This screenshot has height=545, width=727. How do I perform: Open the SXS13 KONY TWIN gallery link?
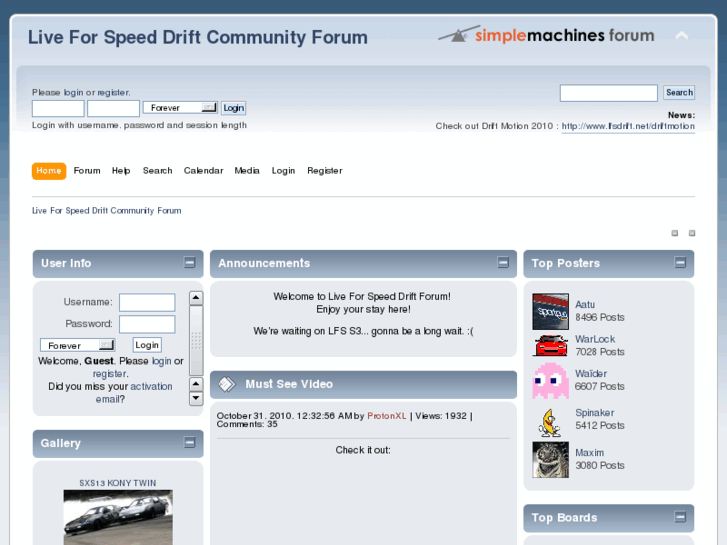click(x=118, y=483)
